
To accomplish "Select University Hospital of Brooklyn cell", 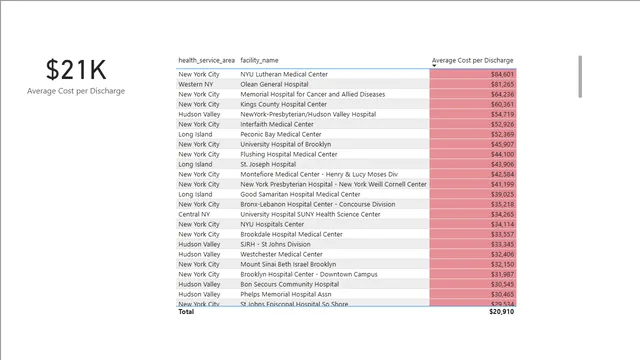I will point(286,144).
